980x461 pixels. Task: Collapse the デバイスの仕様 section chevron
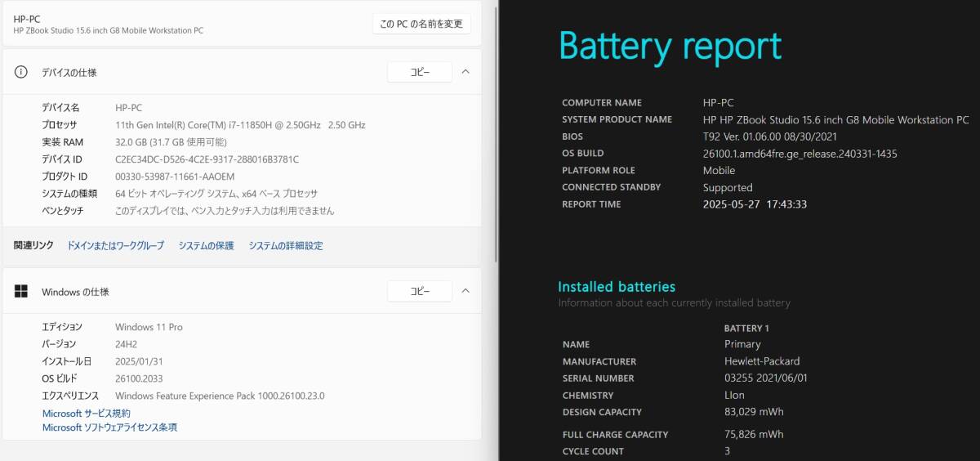pos(465,72)
